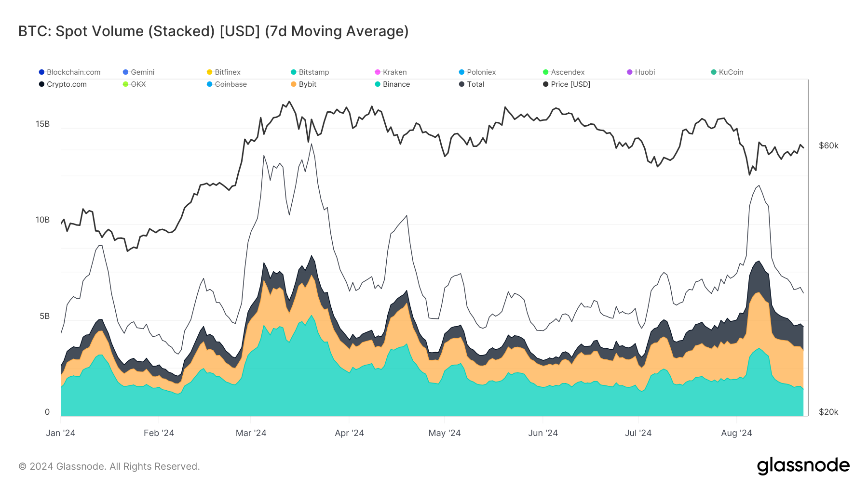Select the Jan '24 axis label

(x=61, y=433)
